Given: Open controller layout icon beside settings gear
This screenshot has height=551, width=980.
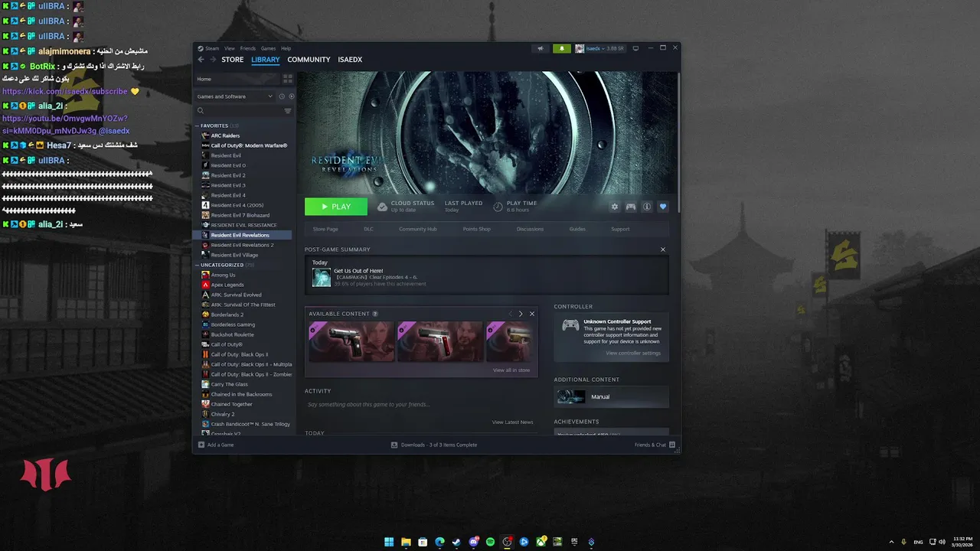Looking at the screenshot, I should click(x=631, y=207).
